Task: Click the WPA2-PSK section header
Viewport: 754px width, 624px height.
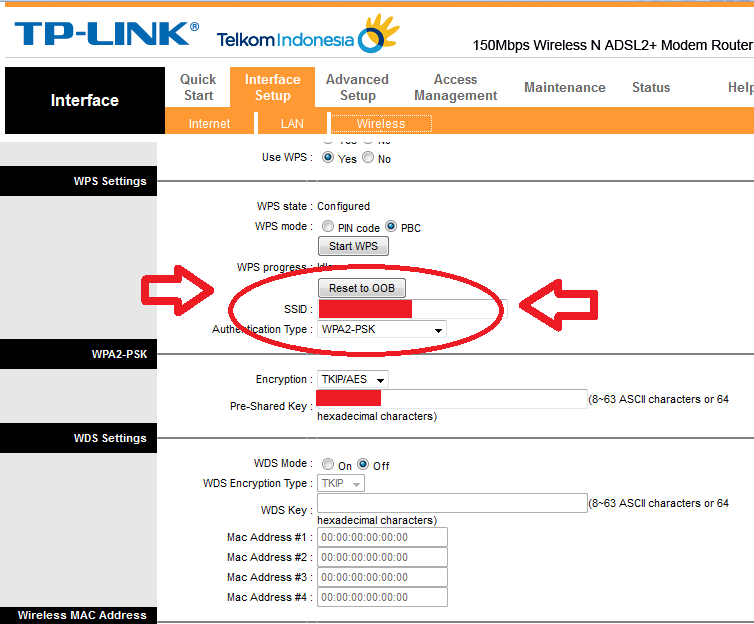Action: [78, 354]
